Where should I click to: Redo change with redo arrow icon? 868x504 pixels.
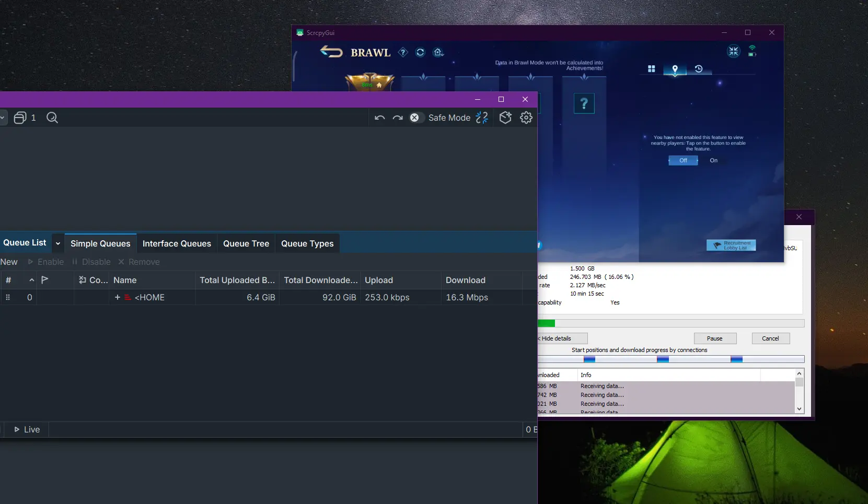tap(398, 118)
